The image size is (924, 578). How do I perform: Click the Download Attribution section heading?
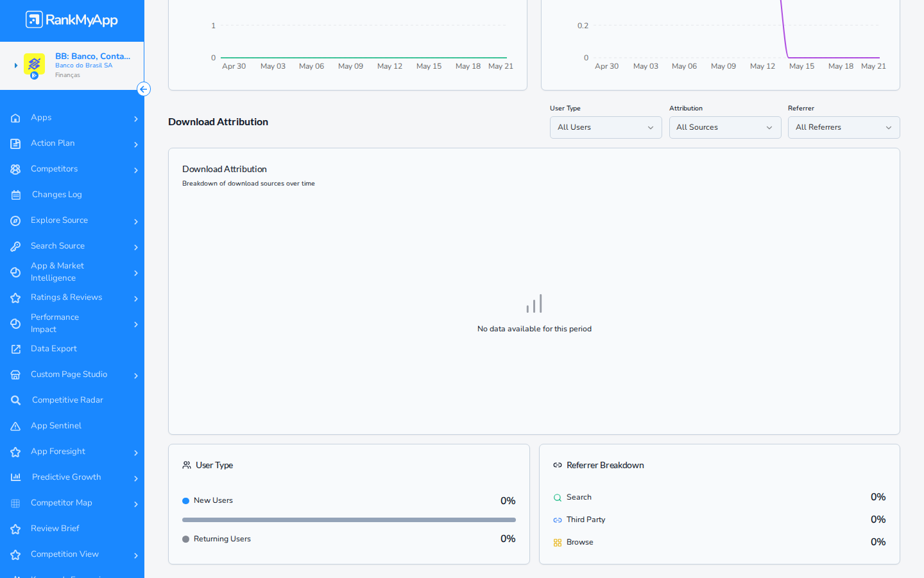tap(218, 122)
